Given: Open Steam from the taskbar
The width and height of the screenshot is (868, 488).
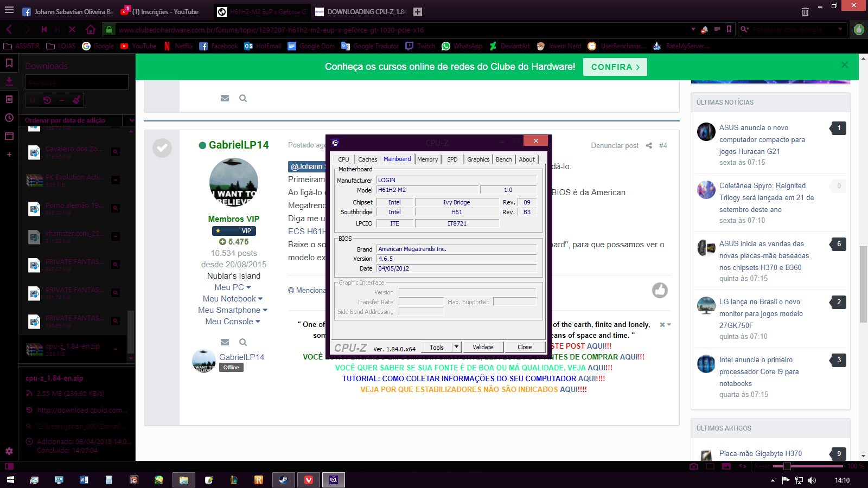Looking at the screenshot, I should coord(284,480).
